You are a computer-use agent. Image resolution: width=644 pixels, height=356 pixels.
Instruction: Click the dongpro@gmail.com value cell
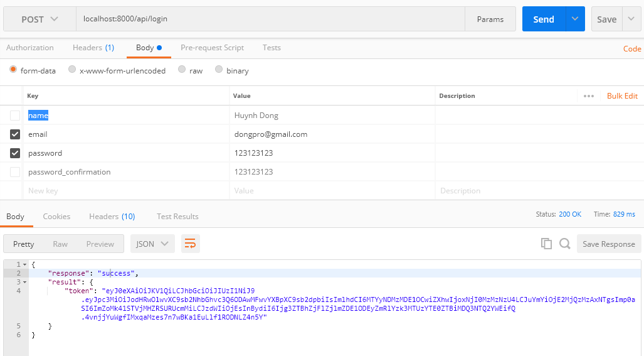click(332, 134)
